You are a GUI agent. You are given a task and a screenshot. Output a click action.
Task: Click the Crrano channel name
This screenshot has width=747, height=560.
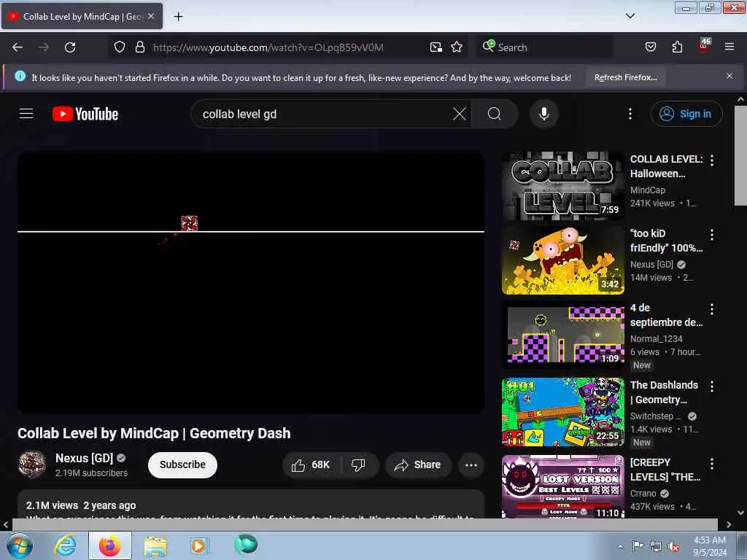[643, 494]
